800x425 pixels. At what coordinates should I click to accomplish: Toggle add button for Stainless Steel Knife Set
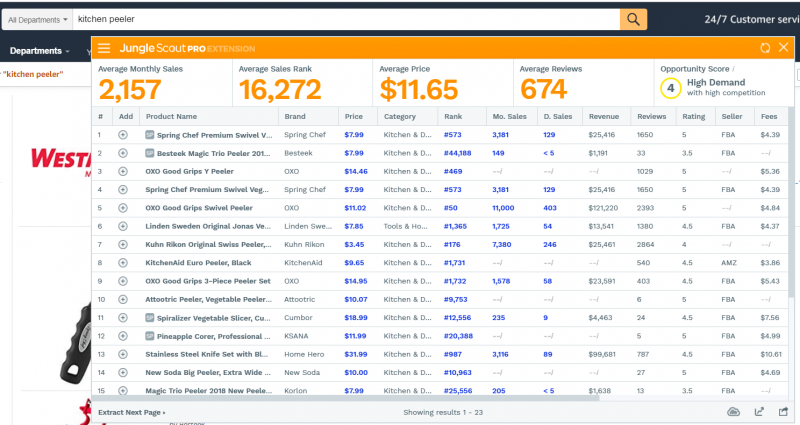point(123,354)
